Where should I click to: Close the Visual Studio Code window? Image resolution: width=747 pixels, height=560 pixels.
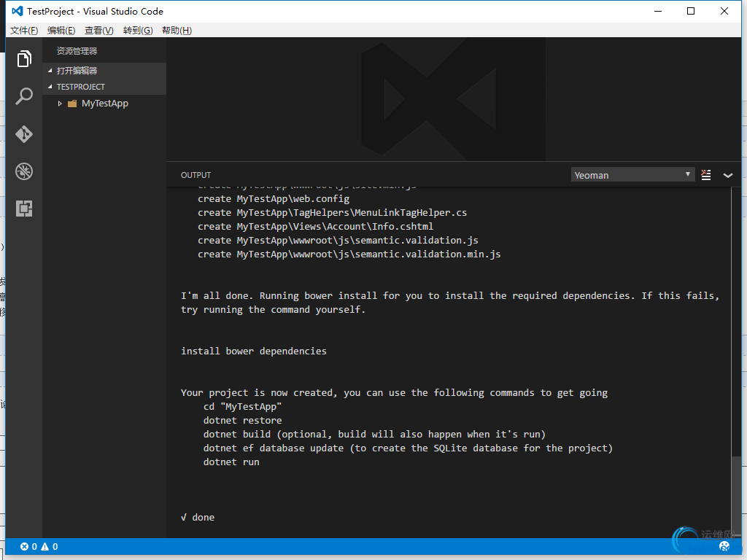pyautogui.click(x=724, y=11)
